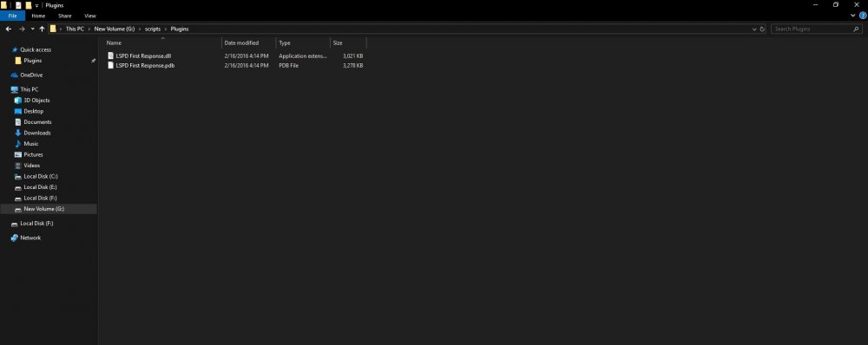Click the search magnifier icon

click(857, 29)
